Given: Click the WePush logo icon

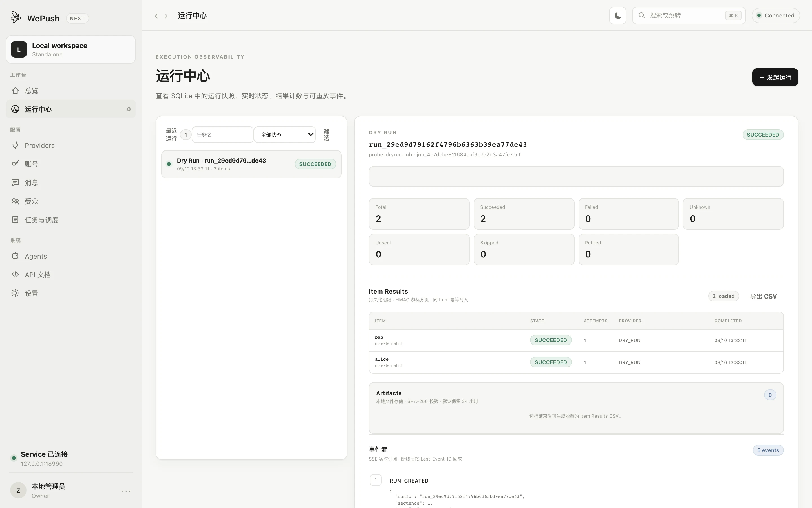Looking at the screenshot, I should (x=16, y=17).
